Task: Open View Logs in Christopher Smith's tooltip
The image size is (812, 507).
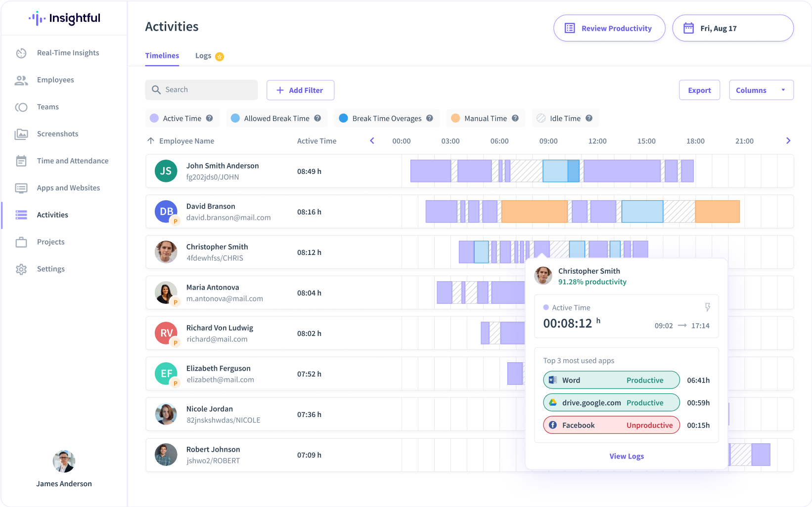Action: pos(626,456)
